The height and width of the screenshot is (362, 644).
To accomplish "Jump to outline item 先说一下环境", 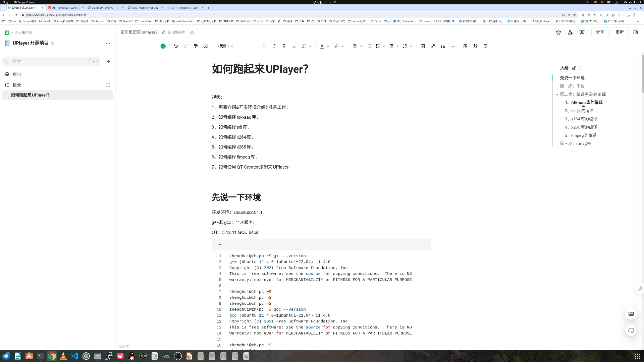I will pyautogui.click(x=572, y=78).
